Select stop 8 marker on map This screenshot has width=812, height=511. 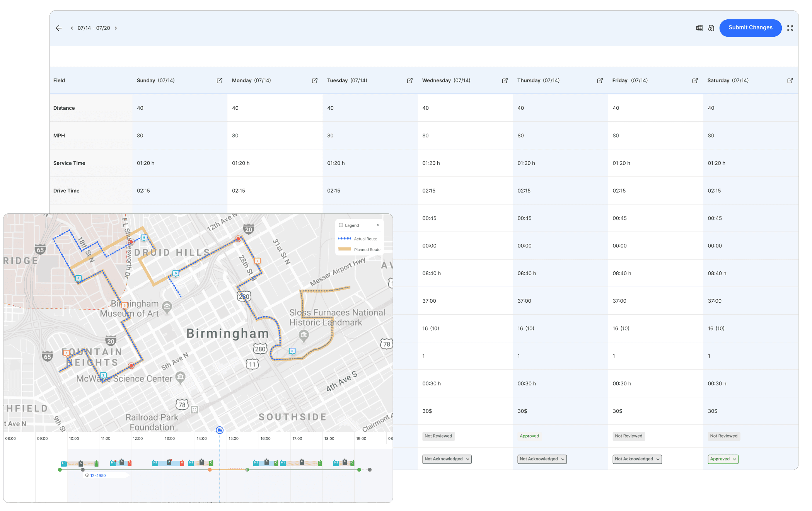point(292,351)
